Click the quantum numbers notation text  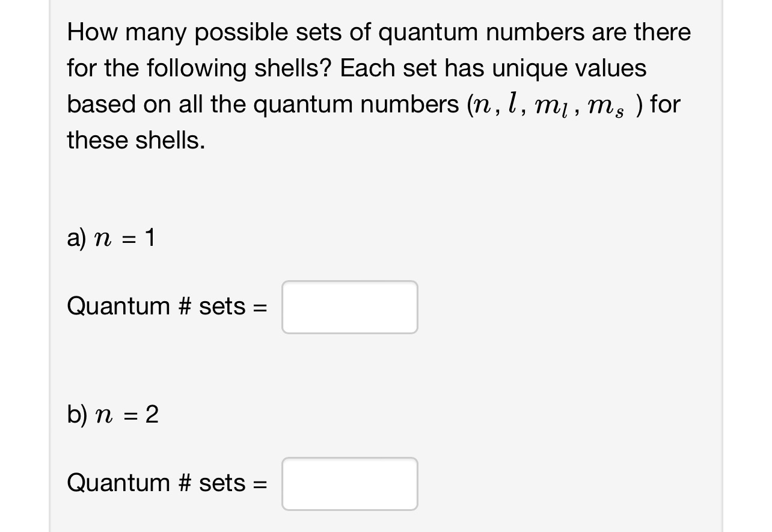(x=552, y=104)
